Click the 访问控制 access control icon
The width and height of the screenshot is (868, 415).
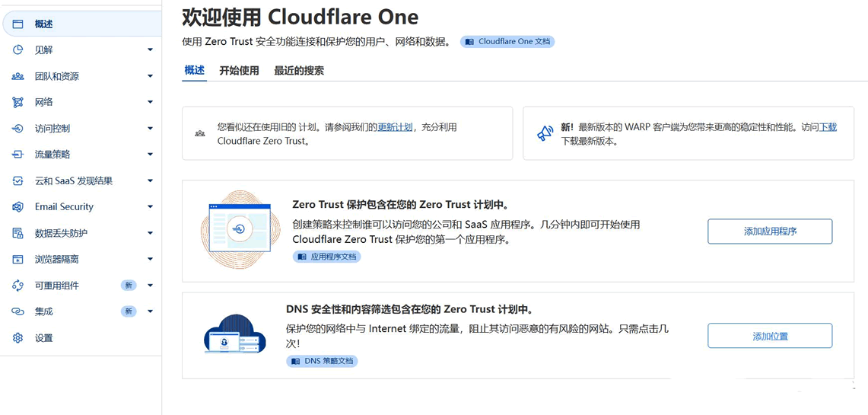click(x=18, y=129)
